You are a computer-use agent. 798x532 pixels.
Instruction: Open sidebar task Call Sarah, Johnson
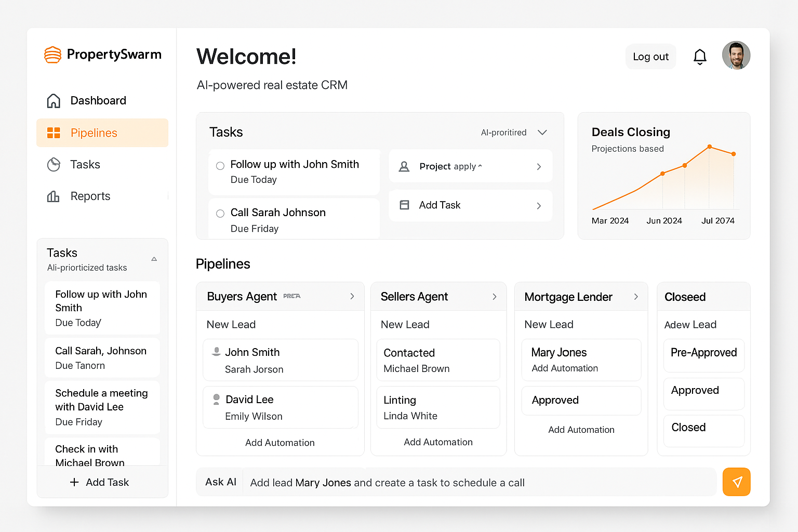click(102, 358)
